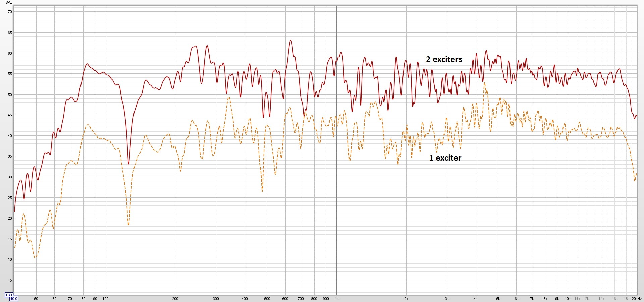Click the 10k tick on frequency axis

pyautogui.click(x=567, y=299)
